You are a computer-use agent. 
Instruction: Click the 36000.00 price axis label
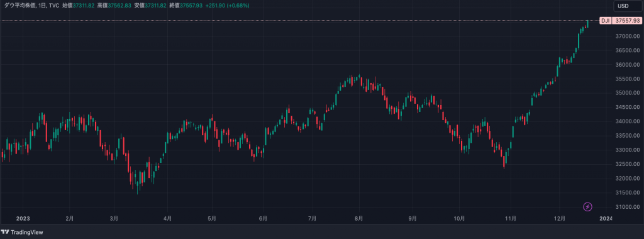627,65
